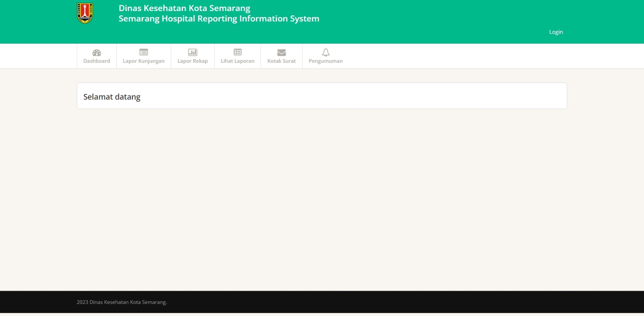Click the Lihat Laporan table grid icon
The width and height of the screenshot is (644, 316).
(x=237, y=52)
